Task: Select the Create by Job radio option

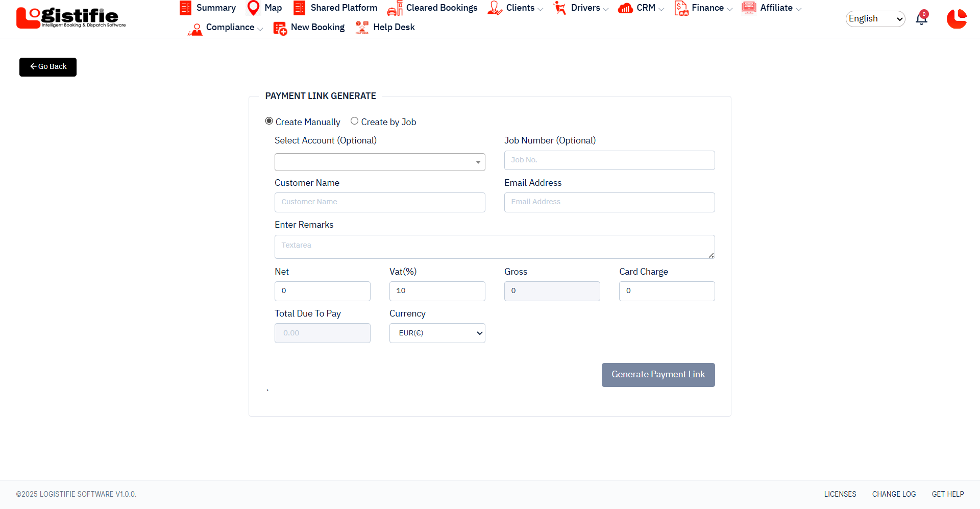Action: click(354, 121)
